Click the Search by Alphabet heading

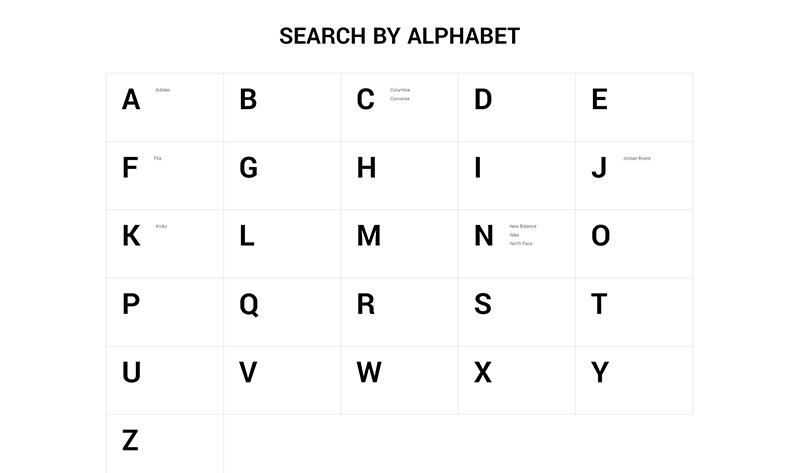400,36
